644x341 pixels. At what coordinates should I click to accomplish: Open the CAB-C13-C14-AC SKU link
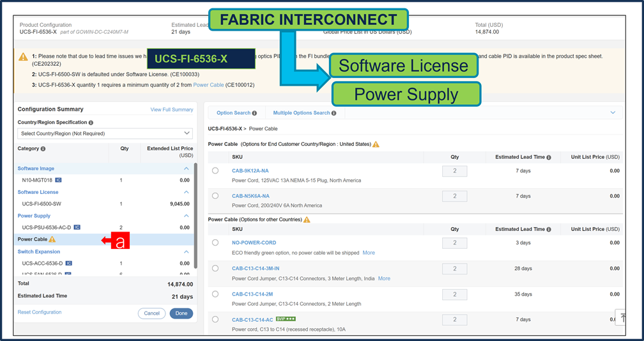(252, 320)
